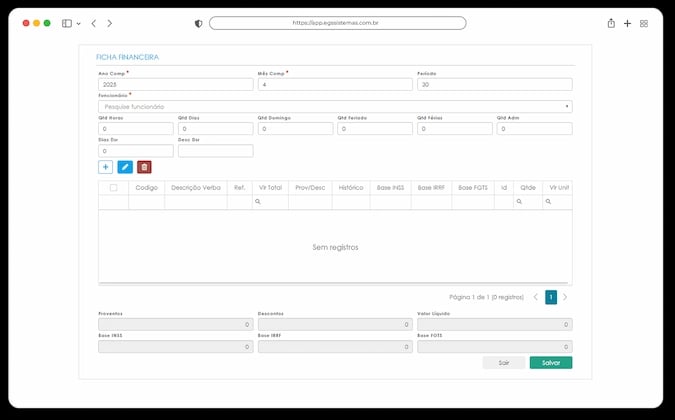This screenshot has width=675, height=420.
Task: Click the Dias Dsr input field
Action: coord(136,151)
